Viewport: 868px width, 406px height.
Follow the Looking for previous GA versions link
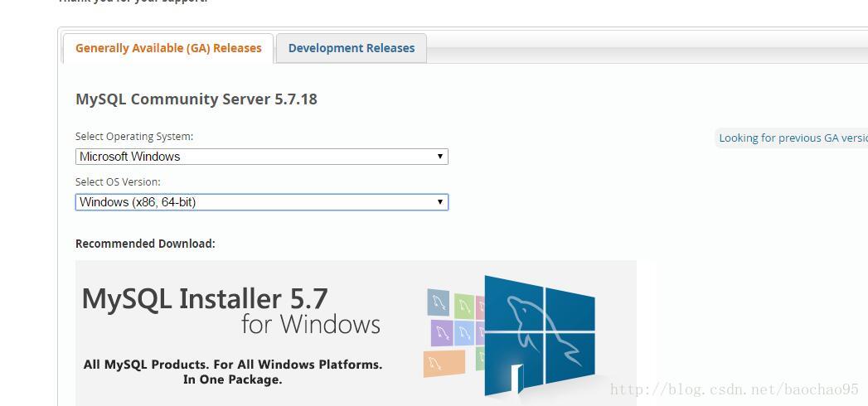(793, 138)
